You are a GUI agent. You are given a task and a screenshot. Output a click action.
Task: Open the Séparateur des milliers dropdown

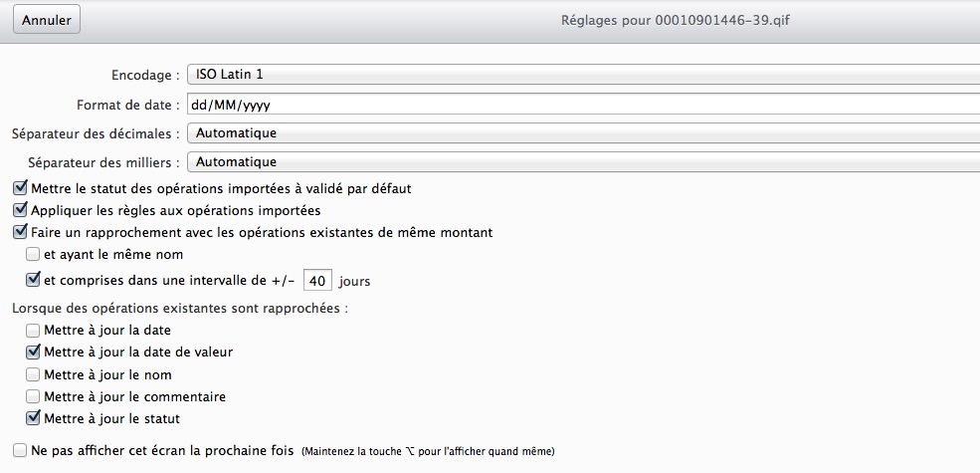click(582, 161)
